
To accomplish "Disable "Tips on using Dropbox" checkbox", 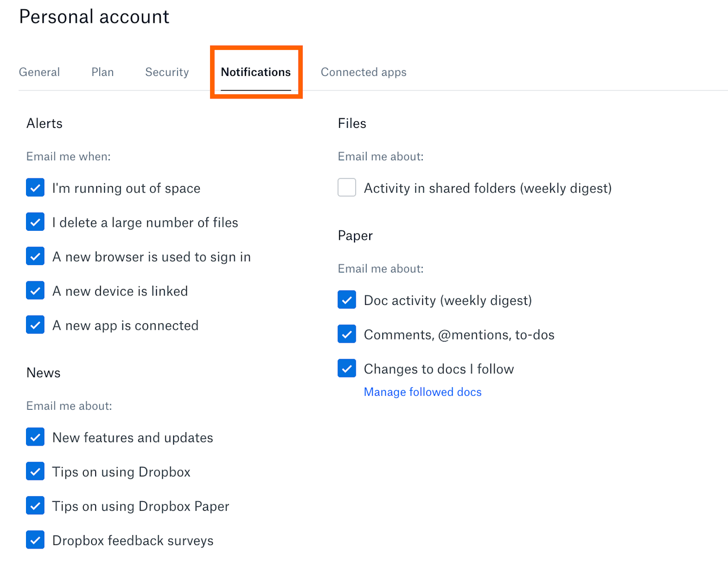I will 35,471.
